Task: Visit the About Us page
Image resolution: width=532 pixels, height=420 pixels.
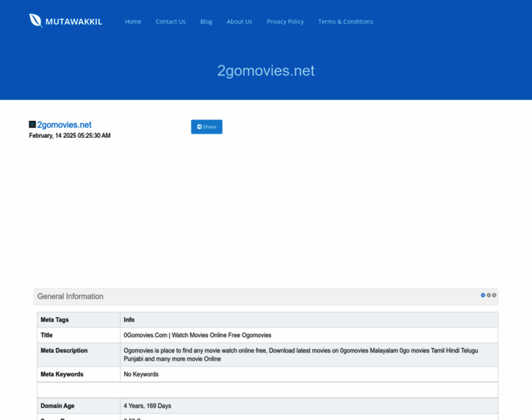Action: (239, 22)
